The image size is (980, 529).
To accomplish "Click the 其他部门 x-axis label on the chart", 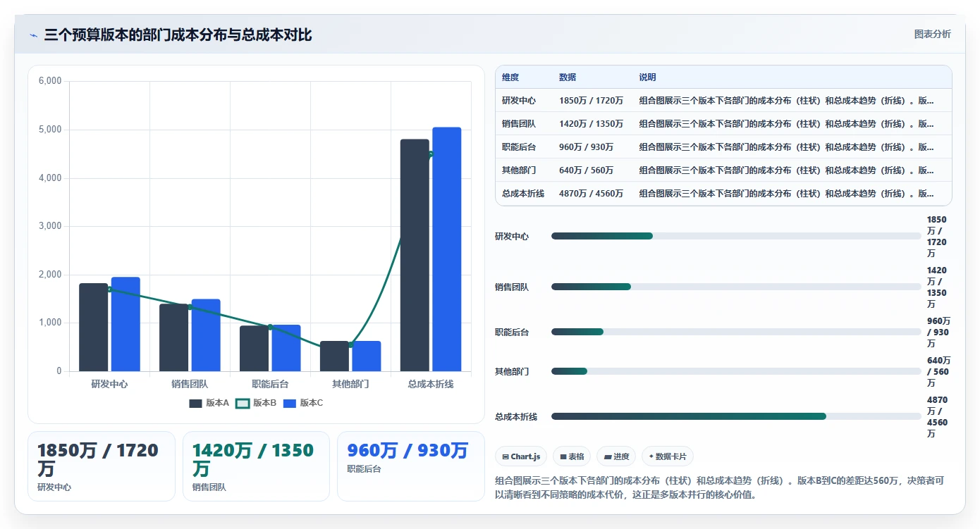I will pos(350,384).
